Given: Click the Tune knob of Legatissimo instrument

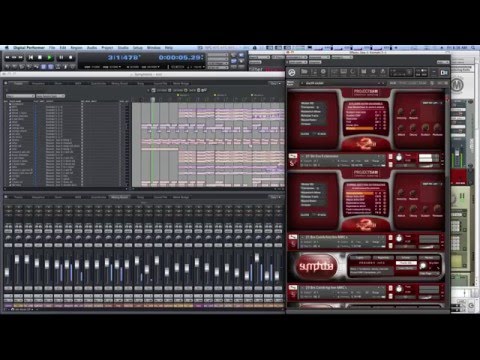Looking at the screenshot, I should (399, 157).
